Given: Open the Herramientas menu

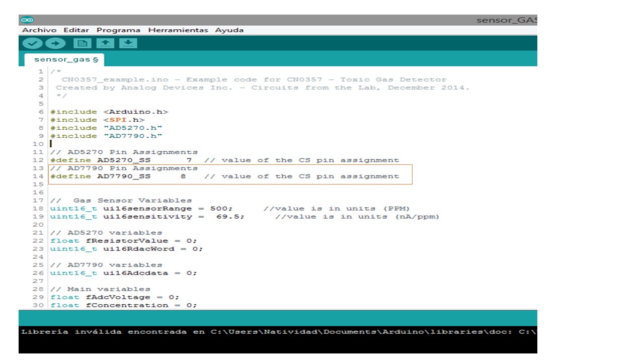Looking at the screenshot, I should pyautogui.click(x=178, y=30).
